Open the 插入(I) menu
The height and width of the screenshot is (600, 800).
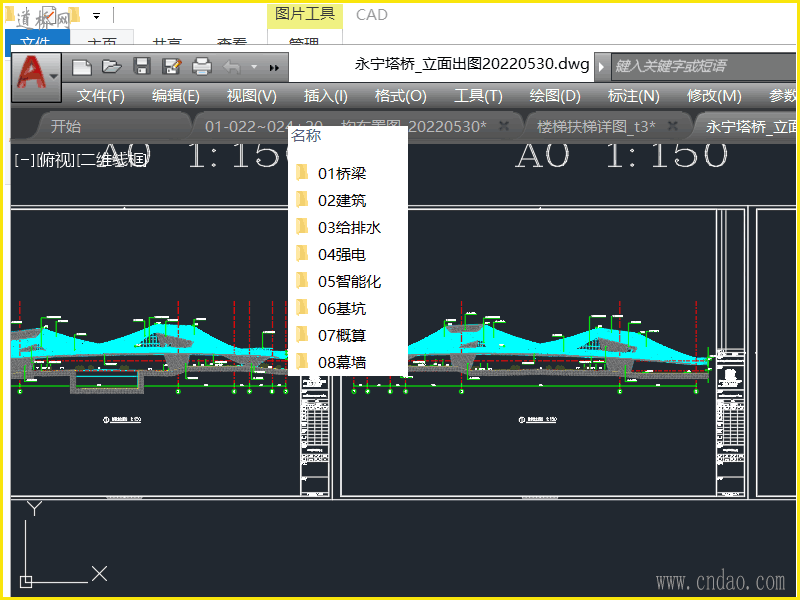[x=326, y=96]
